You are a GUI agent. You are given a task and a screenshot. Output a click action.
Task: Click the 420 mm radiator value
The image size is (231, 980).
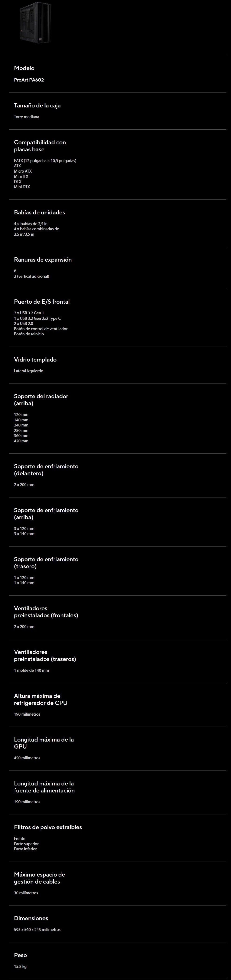[x=21, y=441]
